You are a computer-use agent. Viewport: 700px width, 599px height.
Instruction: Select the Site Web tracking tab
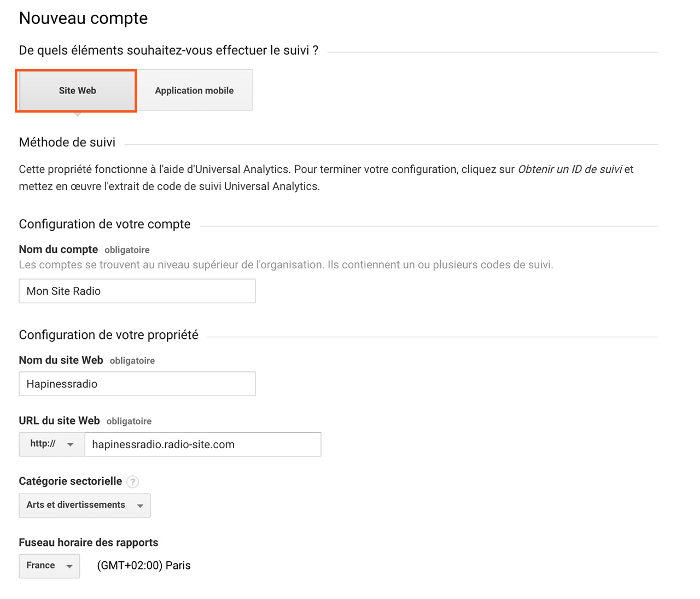tap(77, 91)
